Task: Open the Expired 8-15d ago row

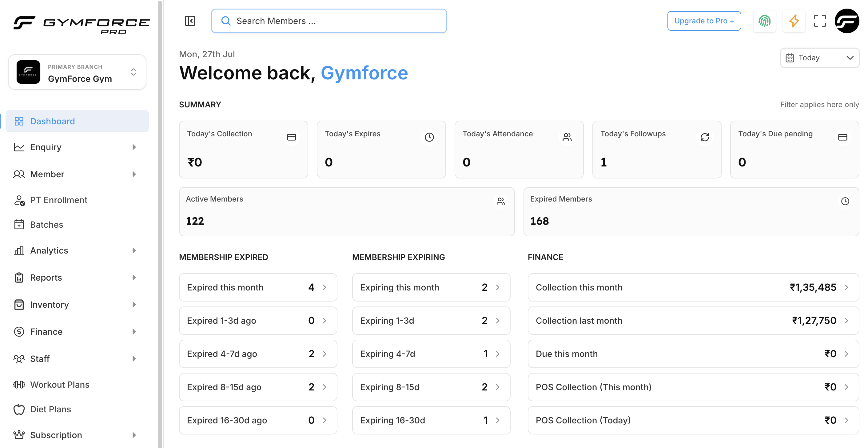Action: [x=258, y=387]
